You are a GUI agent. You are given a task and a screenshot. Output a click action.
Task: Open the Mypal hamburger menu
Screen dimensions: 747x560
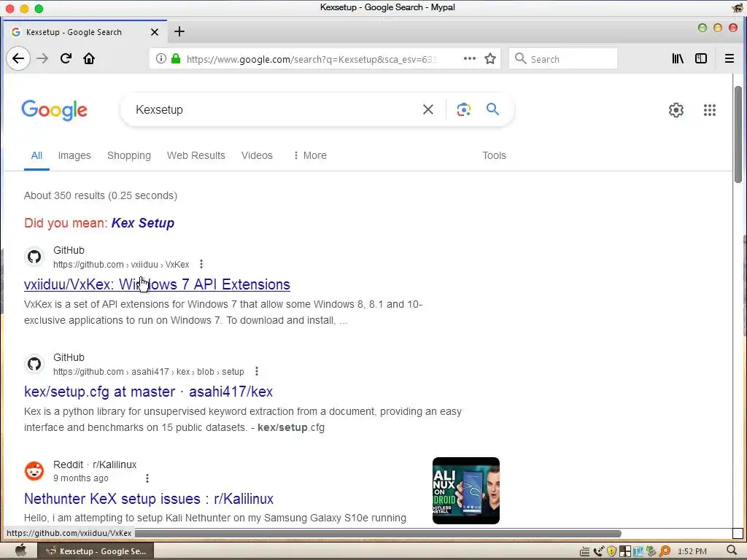coord(729,58)
